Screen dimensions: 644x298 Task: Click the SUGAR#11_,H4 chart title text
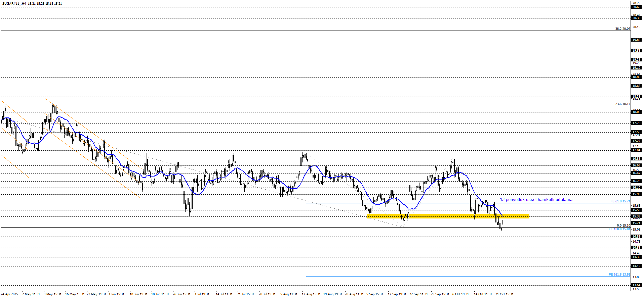pos(14,4)
